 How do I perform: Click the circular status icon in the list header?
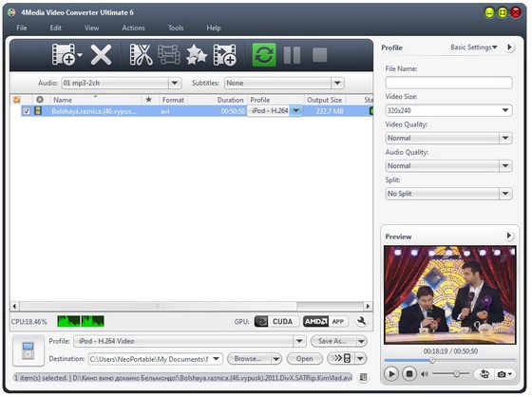[x=40, y=100]
